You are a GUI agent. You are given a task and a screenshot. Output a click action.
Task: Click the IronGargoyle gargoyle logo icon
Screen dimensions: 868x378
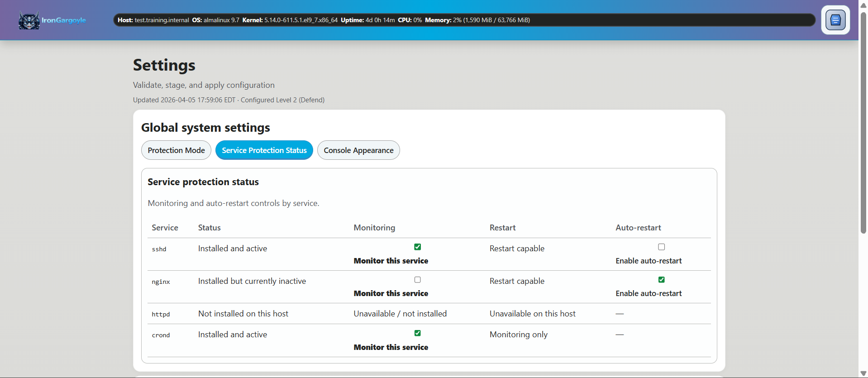[x=29, y=20]
